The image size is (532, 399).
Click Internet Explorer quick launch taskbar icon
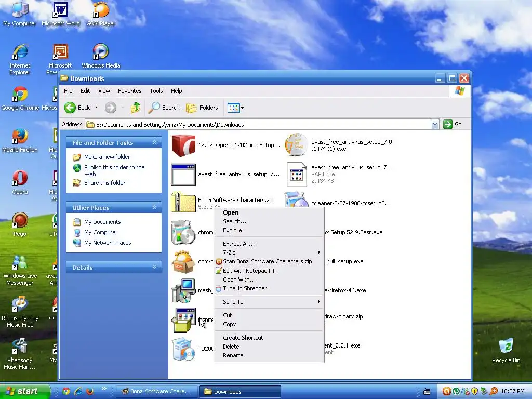[x=78, y=391]
